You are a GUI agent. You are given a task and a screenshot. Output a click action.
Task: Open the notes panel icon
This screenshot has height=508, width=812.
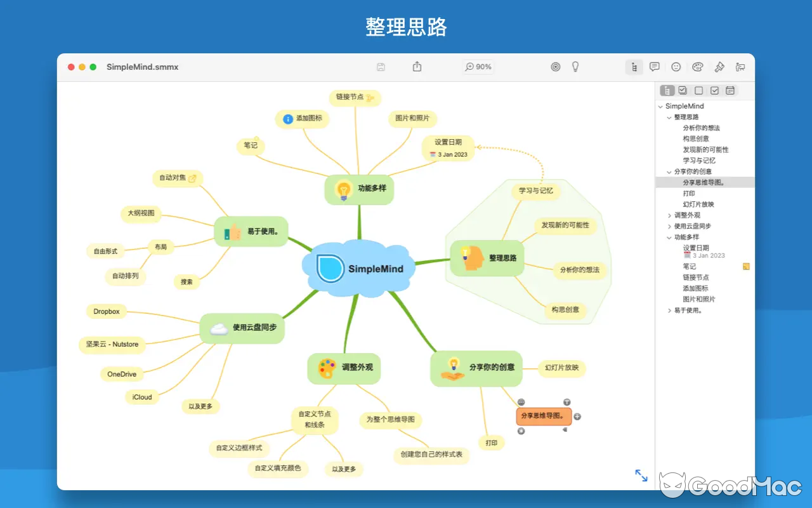(654, 67)
